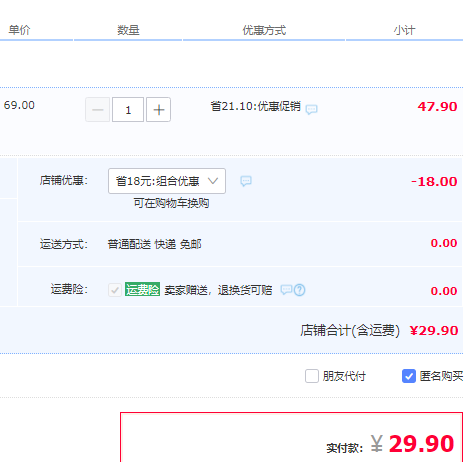Screen dimensions: 467x462
Task: Click the 普通配送 快递 免邮 shipping text
Action: click(x=154, y=244)
